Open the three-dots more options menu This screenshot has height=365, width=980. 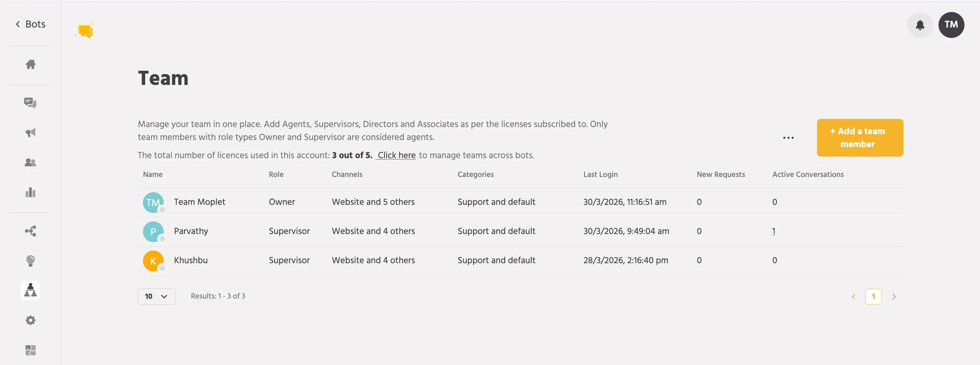(x=788, y=138)
